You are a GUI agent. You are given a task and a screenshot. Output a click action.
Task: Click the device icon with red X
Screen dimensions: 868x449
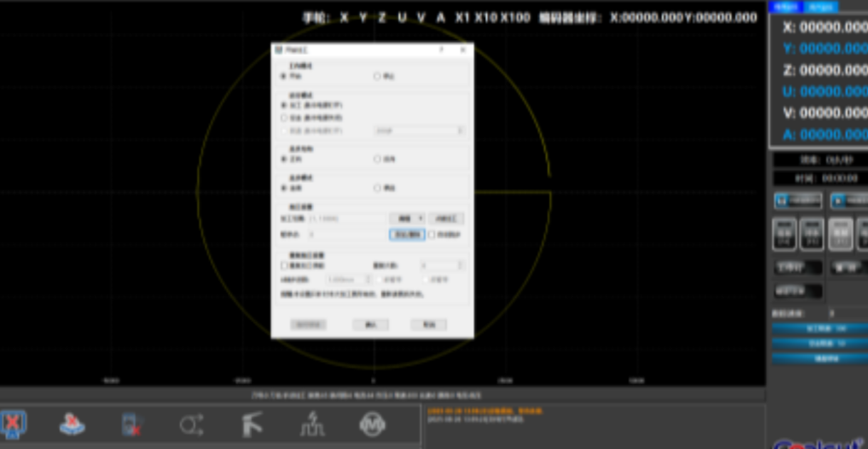(x=132, y=424)
